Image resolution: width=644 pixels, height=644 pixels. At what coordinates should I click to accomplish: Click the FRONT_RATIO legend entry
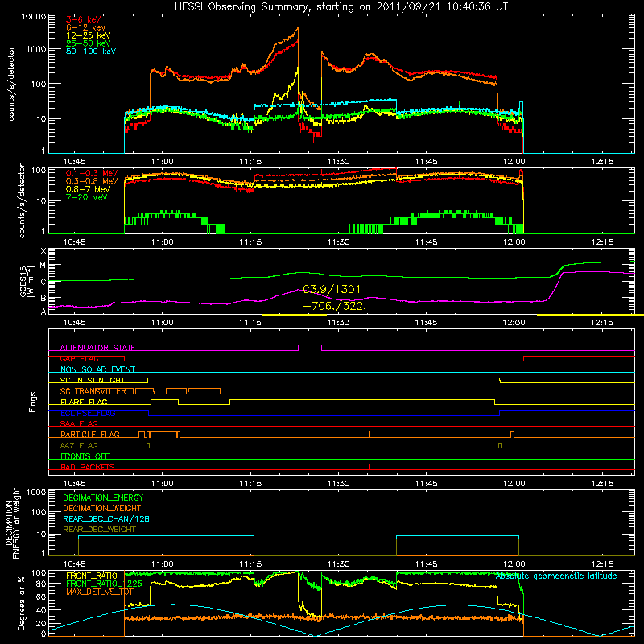tap(92, 576)
